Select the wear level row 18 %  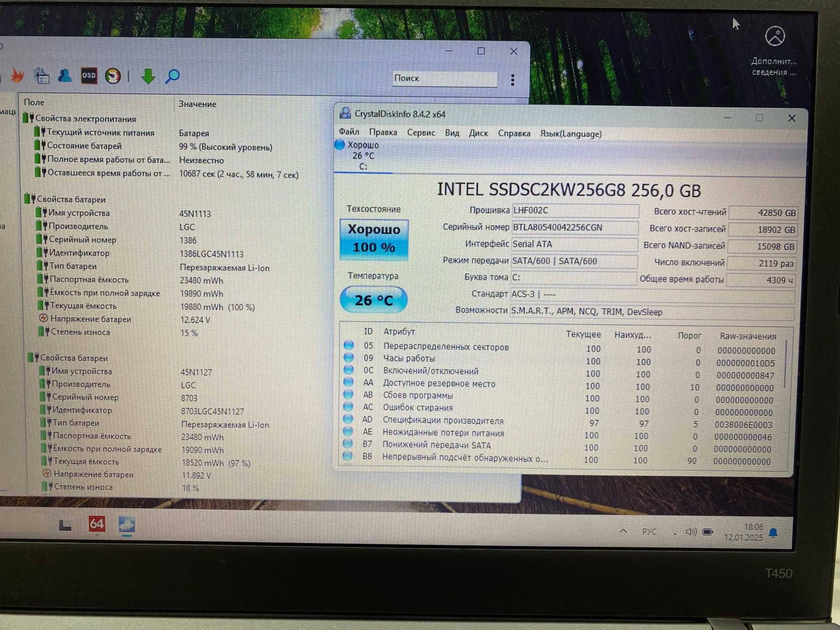tap(121, 487)
